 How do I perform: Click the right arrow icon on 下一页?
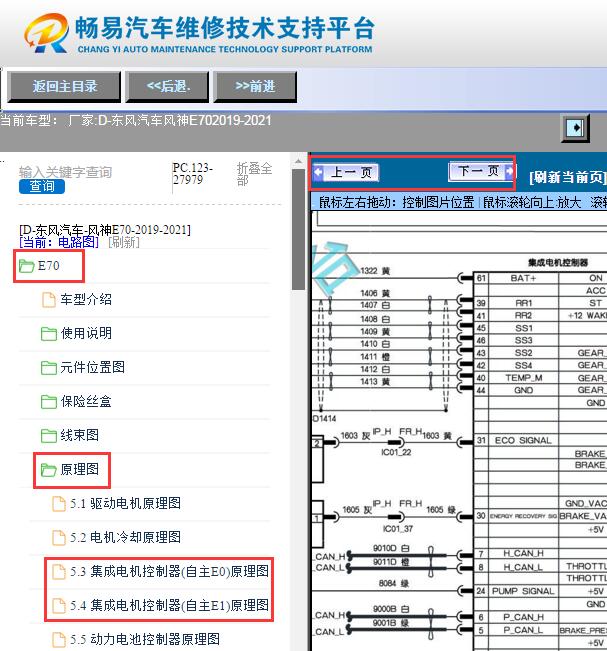pyautogui.click(x=509, y=171)
